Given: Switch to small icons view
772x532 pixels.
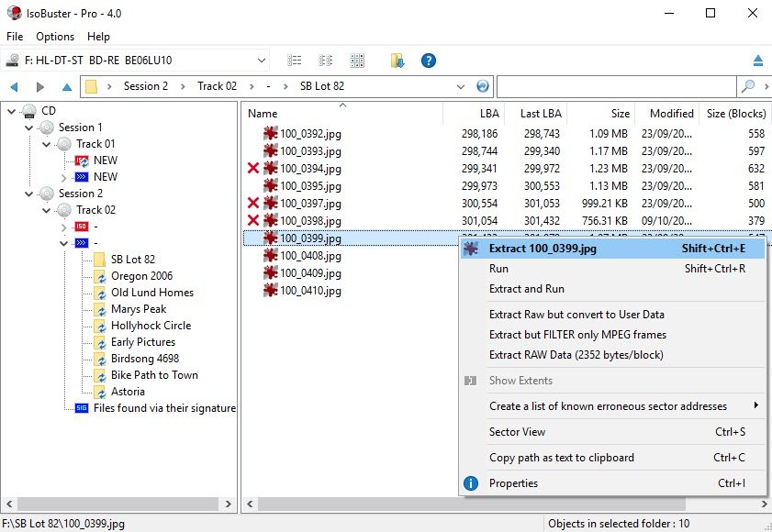Looking at the screenshot, I should pos(326,61).
